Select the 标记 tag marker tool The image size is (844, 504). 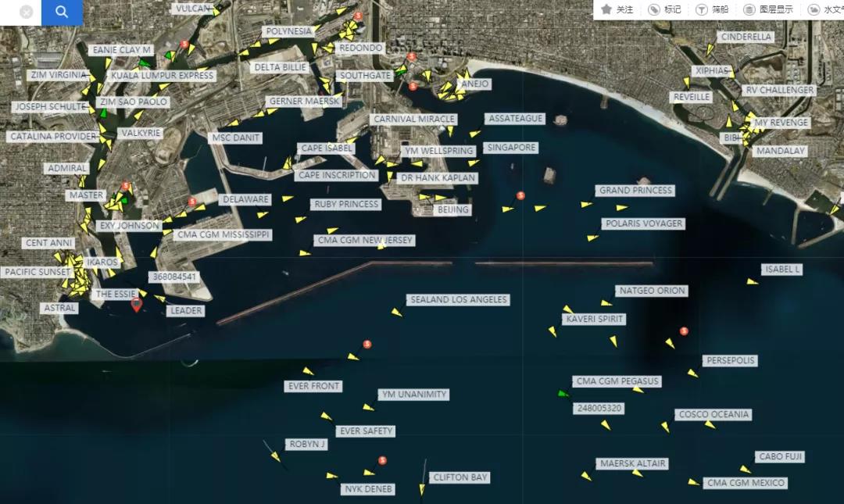point(664,9)
